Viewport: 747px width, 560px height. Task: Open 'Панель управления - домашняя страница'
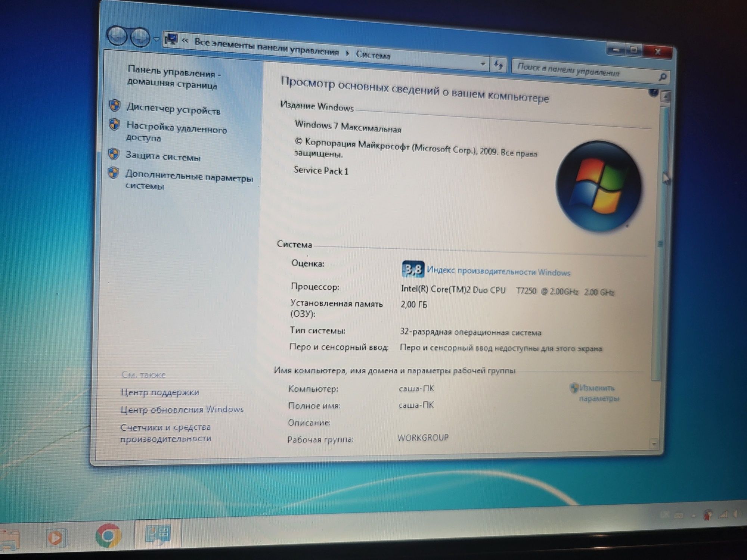pos(174,78)
